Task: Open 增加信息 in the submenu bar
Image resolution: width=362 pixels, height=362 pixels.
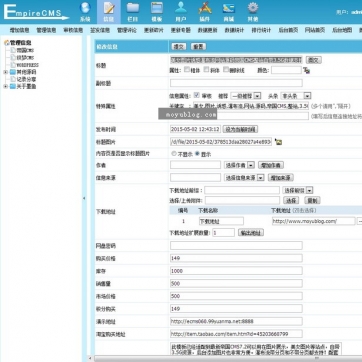Action: pyautogui.click(x=19, y=30)
